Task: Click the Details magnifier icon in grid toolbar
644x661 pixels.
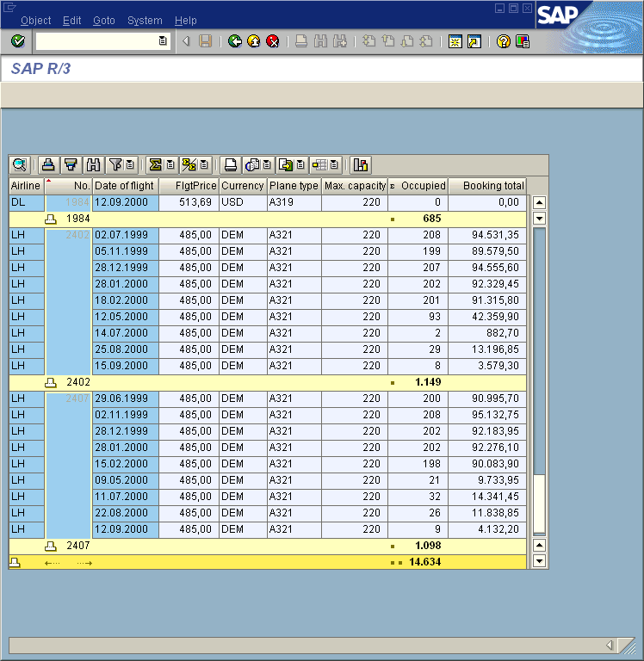Action: 20,165
